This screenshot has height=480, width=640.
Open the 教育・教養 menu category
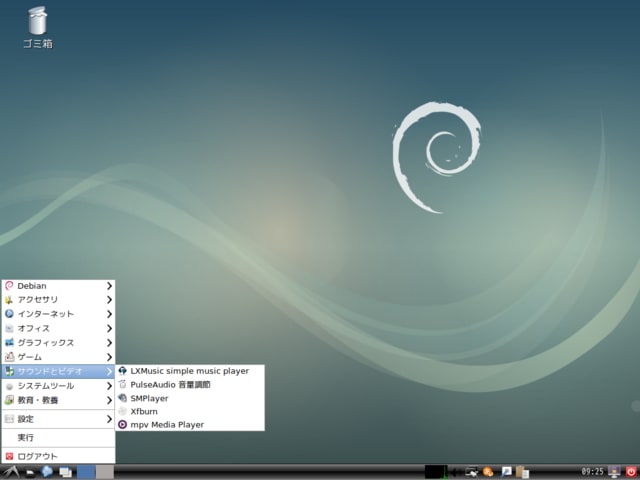[x=58, y=400]
